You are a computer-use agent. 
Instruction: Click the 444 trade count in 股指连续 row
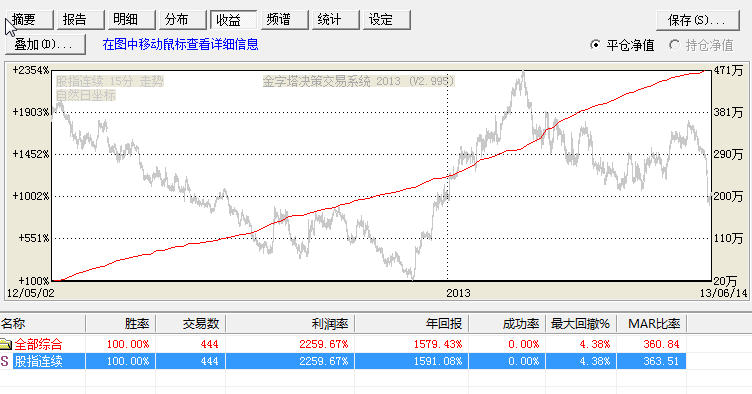(210, 361)
